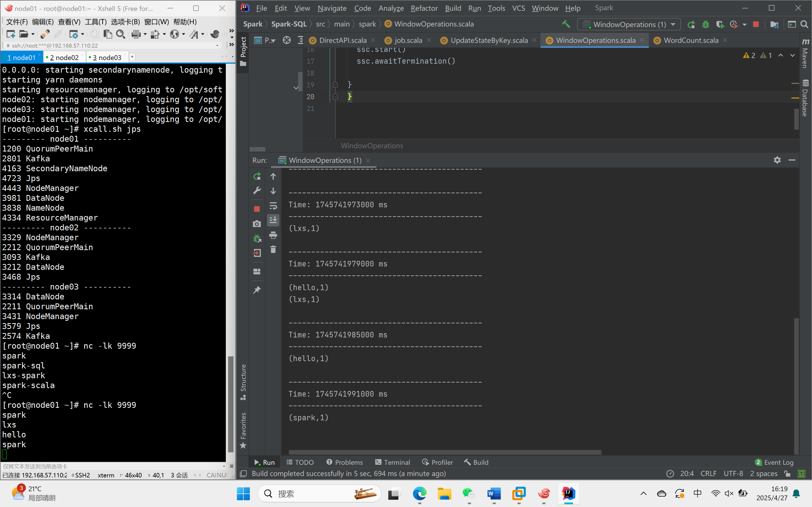Toggle soft-wrap in console output
Image resolution: width=812 pixels, height=507 pixels.
pos(273,206)
